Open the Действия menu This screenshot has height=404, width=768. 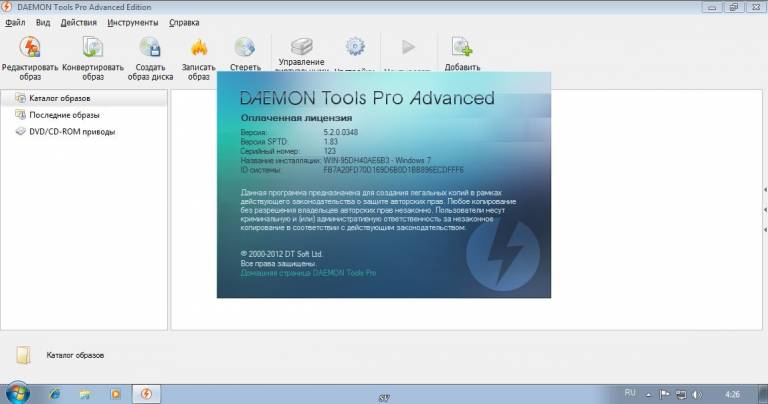click(78, 23)
